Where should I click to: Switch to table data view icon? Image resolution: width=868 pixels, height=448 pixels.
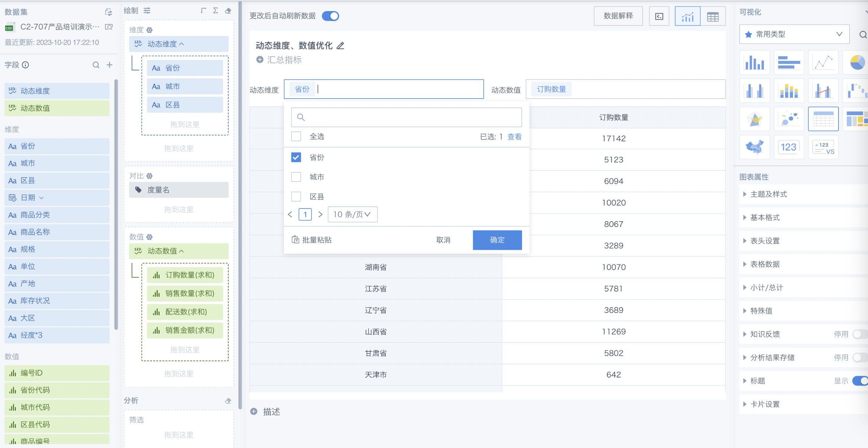tap(713, 16)
